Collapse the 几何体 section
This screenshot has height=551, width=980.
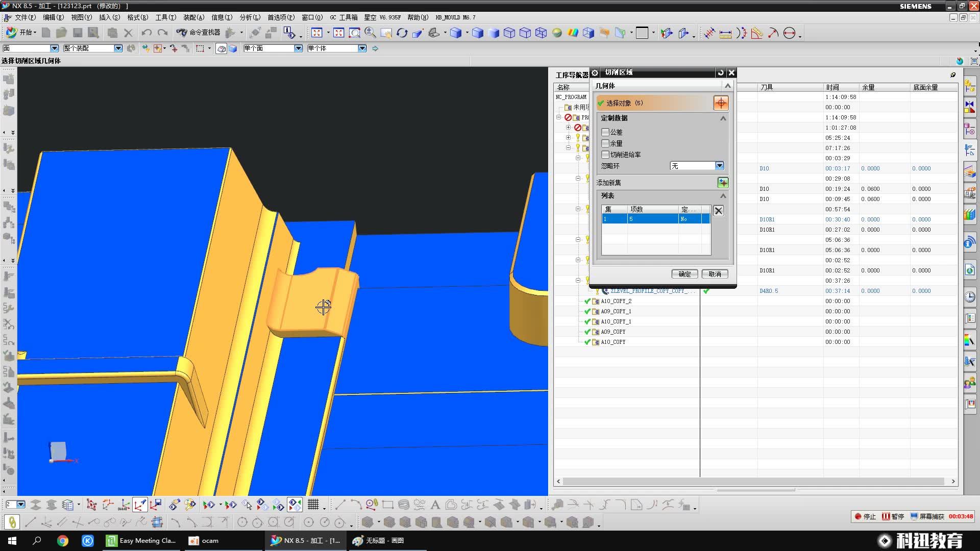point(728,86)
